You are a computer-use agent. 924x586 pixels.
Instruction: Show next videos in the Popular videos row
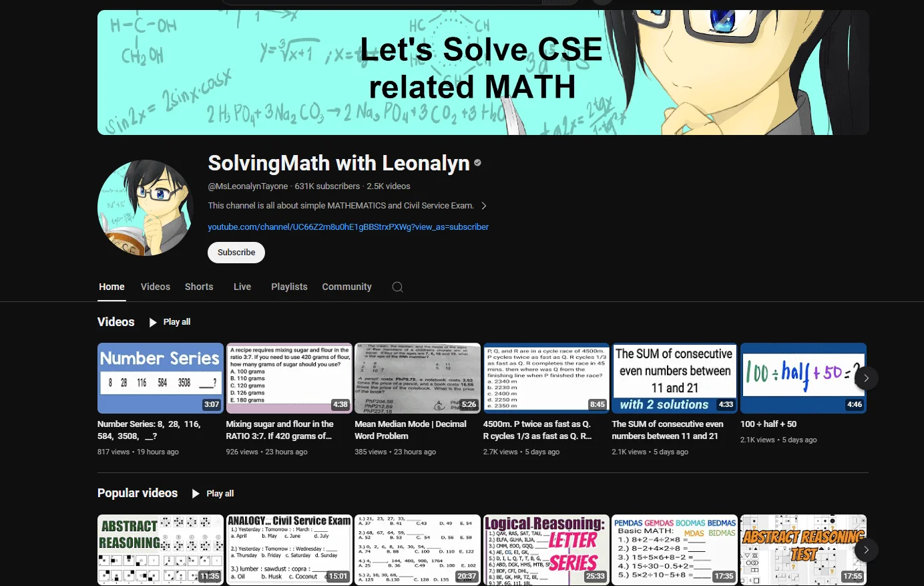tap(866, 550)
